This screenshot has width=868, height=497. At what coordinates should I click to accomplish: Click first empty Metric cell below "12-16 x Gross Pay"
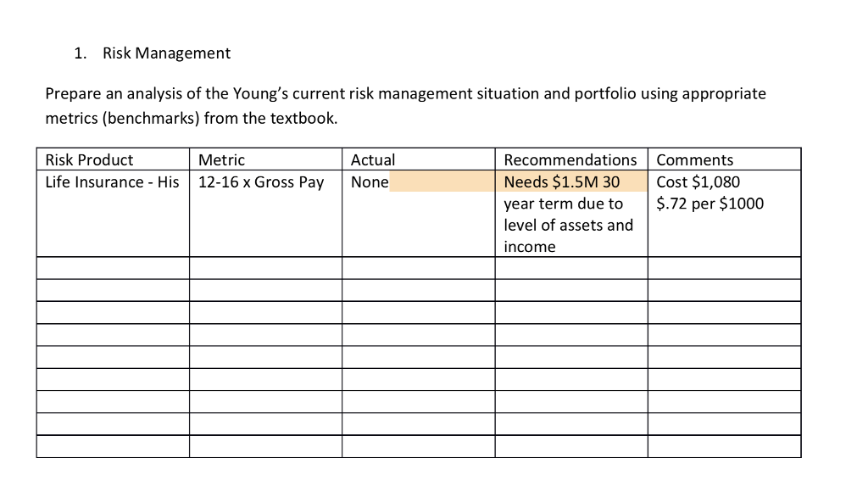tap(265, 268)
